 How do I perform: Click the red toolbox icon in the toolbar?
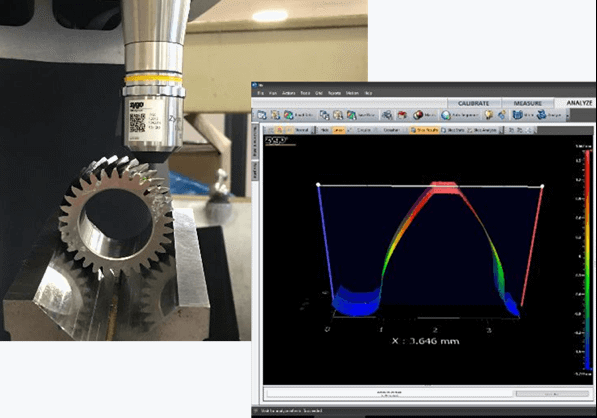(x=402, y=115)
